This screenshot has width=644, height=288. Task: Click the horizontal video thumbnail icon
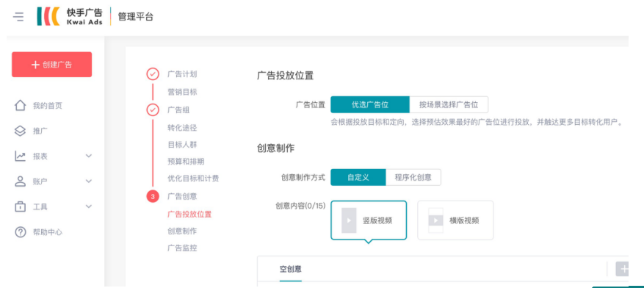(x=435, y=220)
